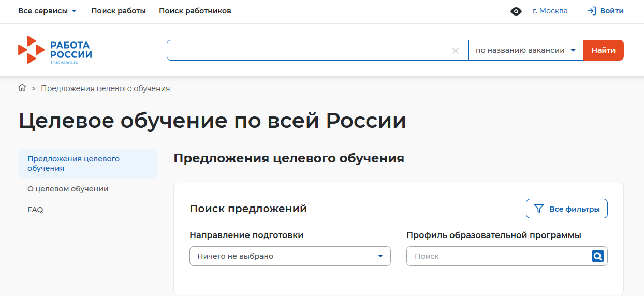Open the Направление подготовки dropdown
The width and height of the screenshot is (644, 296).
tap(290, 256)
